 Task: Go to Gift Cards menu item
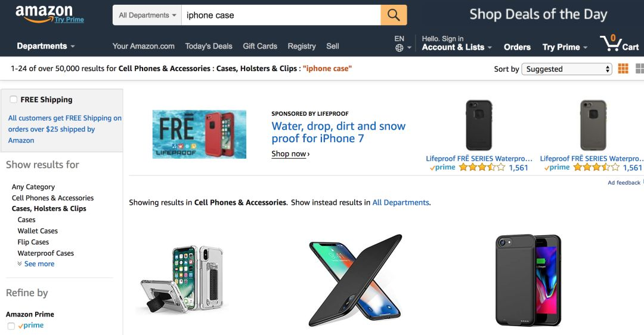pos(260,46)
